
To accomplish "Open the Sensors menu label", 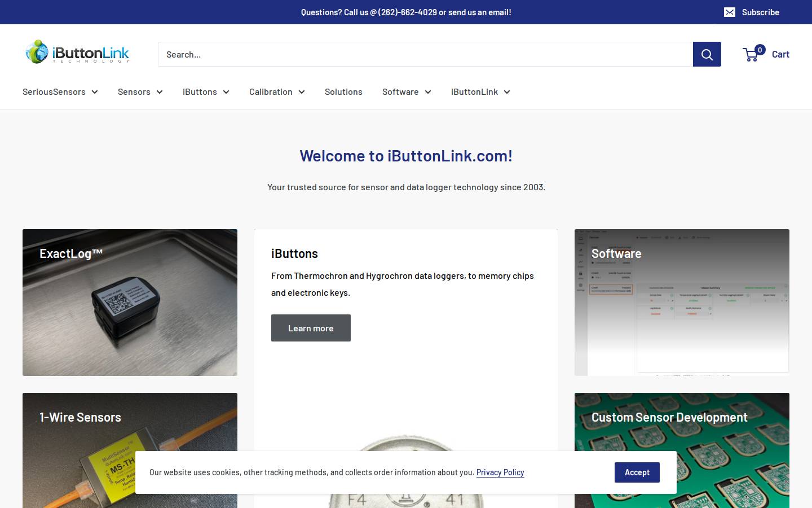I will [x=134, y=91].
